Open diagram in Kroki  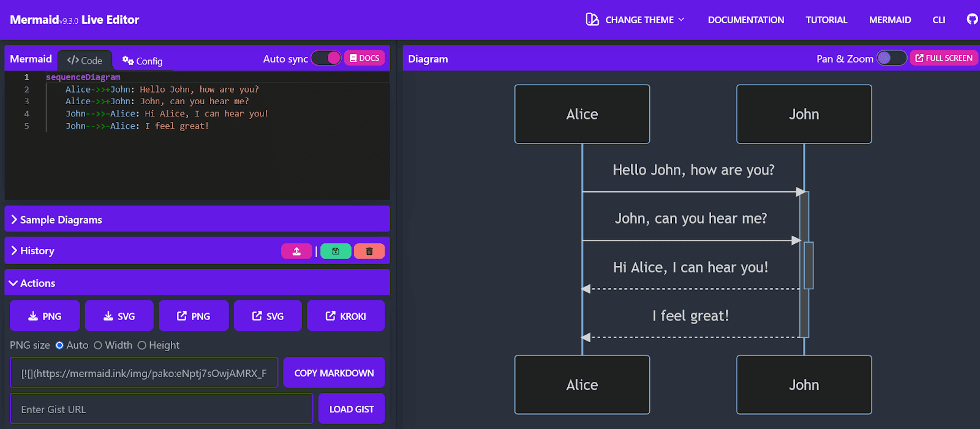coord(346,316)
